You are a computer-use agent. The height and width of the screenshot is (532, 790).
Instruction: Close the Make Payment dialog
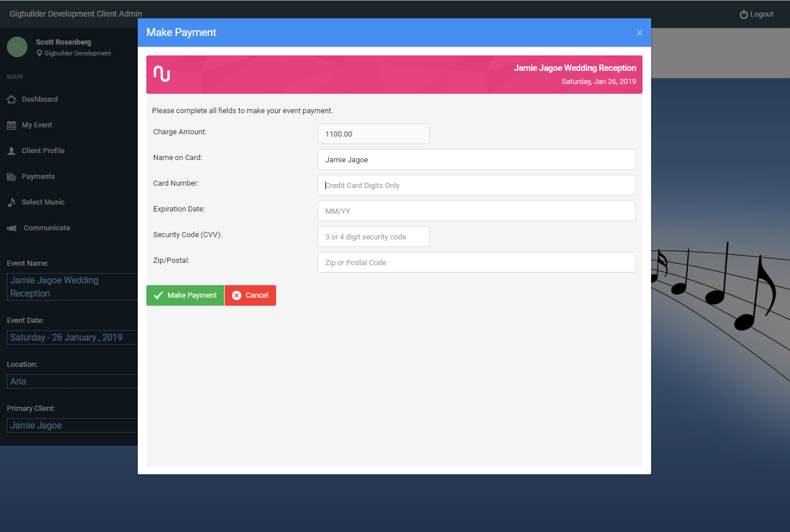(x=639, y=33)
